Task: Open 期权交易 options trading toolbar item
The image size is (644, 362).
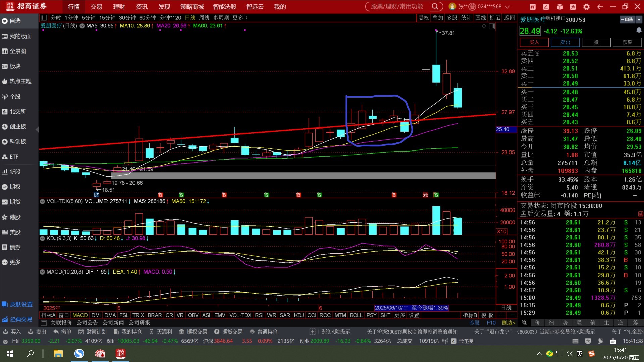Action: [193, 331]
